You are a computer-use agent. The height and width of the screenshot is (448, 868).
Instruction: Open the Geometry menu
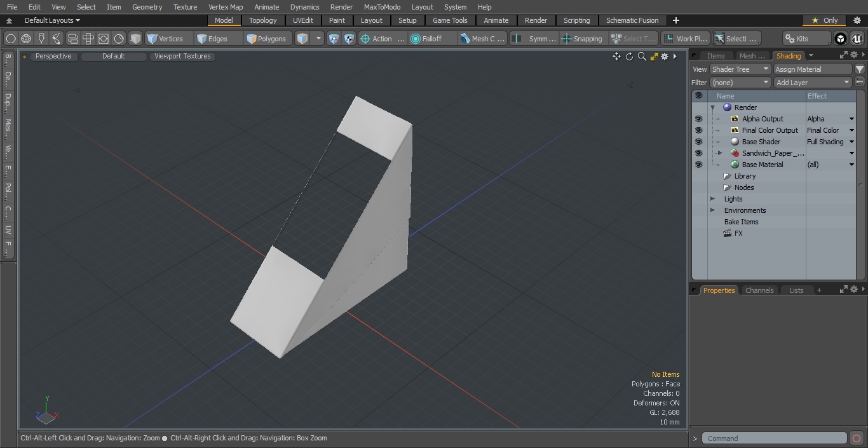click(x=147, y=7)
